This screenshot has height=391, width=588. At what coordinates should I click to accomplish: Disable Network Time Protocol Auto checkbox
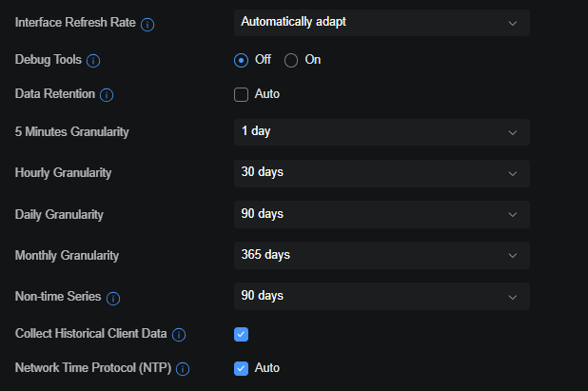pos(241,368)
